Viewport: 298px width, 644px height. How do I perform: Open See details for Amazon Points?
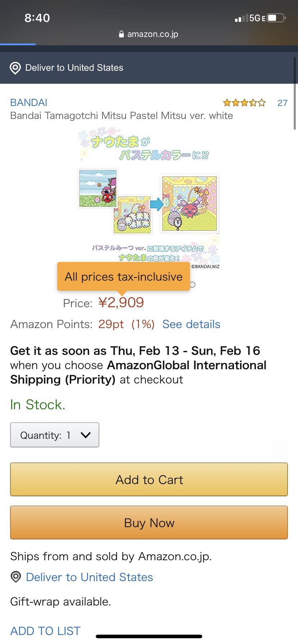tap(191, 324)
